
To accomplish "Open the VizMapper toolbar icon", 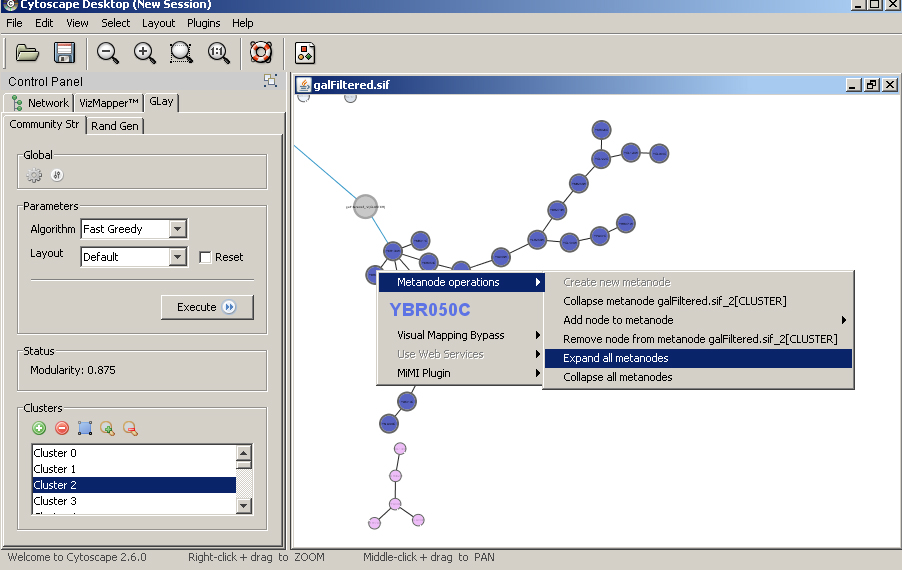I will coord(306,53).
